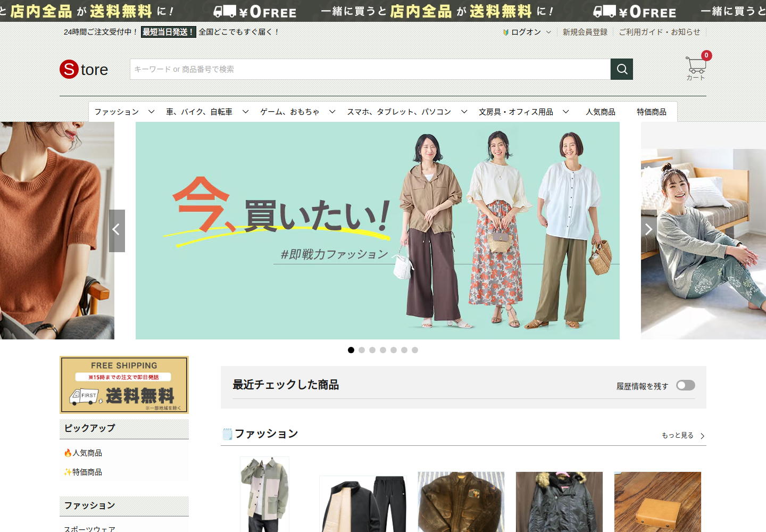Go to 特価商品 in top navigation
The image size is (766, 532).
point(652,112)
